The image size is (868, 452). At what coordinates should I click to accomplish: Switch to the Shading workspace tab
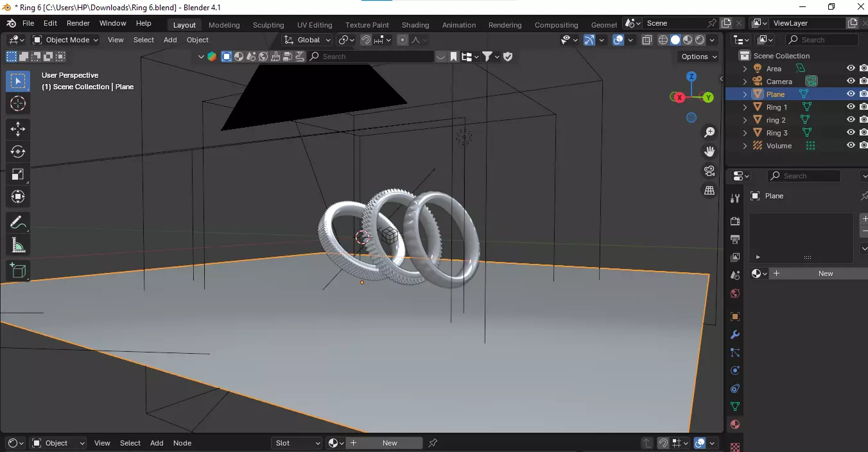pyautogui.click(x=415, y=25)
